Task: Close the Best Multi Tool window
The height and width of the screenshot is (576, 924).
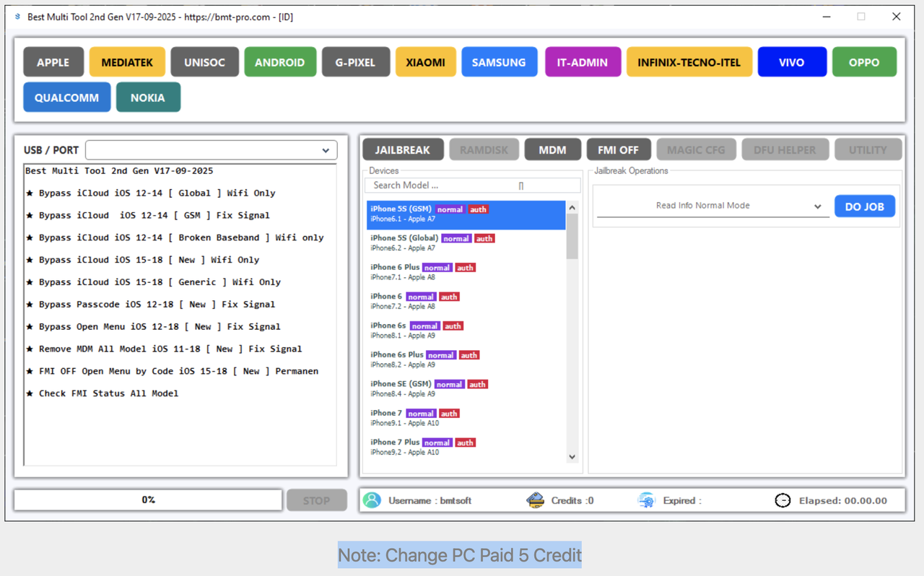Action: pos(897,17)
